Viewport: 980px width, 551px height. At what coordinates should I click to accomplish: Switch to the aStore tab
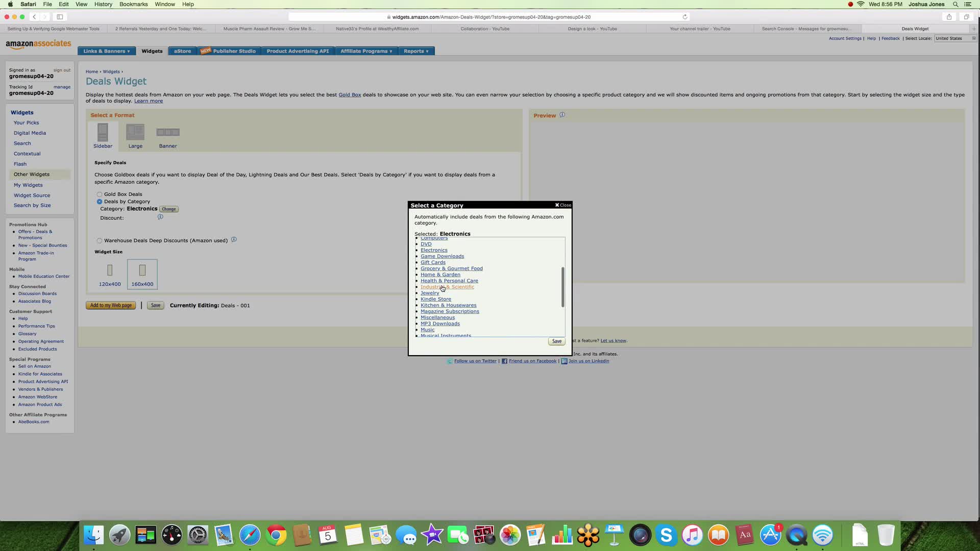click(x=182, y=51)
